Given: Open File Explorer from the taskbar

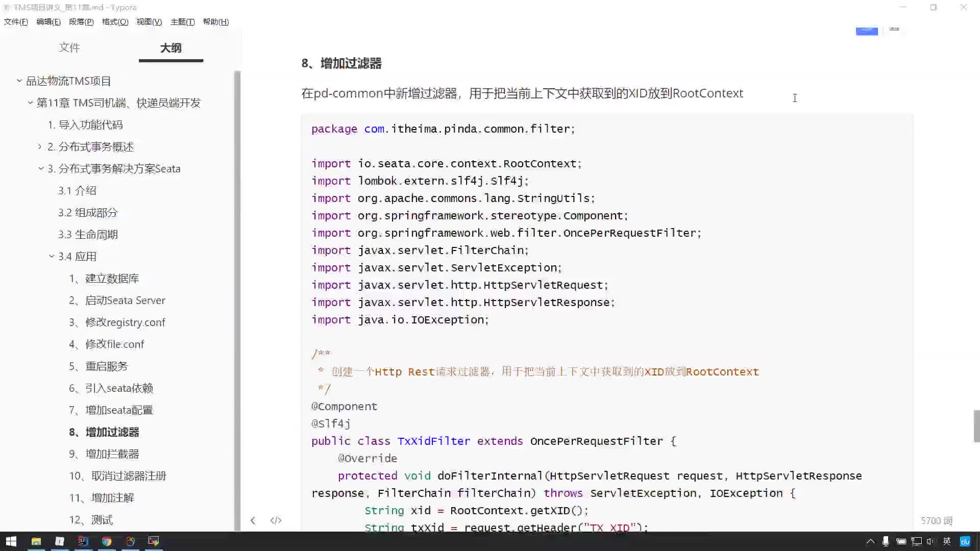Looking at the screenshot, I should coord(36,541).
